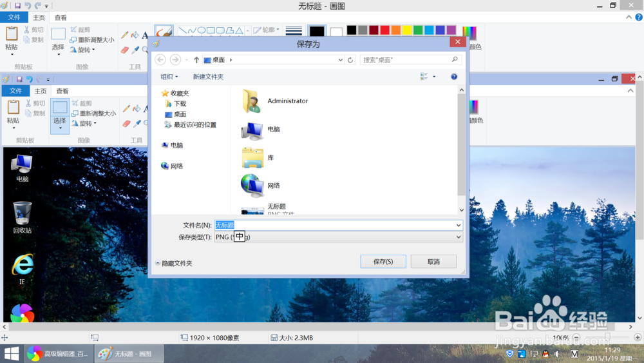The height and width of the screenshot is (363, 644).
Task: Switch to the 查看 ribbon tab at top
Action: coord(61,17)
